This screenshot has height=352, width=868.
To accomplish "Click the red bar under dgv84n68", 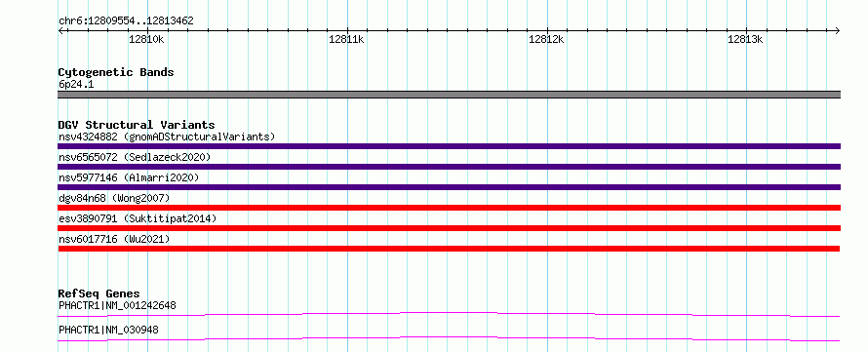I will [449, 208].
